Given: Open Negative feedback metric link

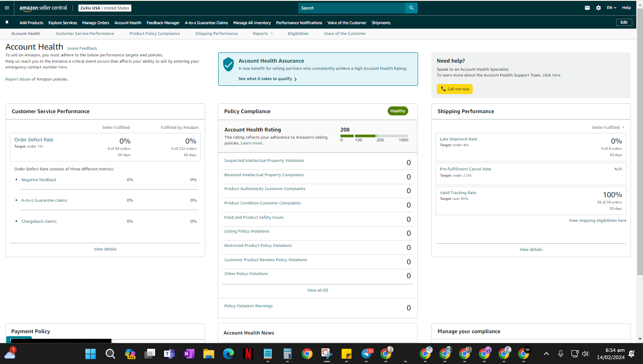Looking at the screenshot, I should tap(39, 180).
